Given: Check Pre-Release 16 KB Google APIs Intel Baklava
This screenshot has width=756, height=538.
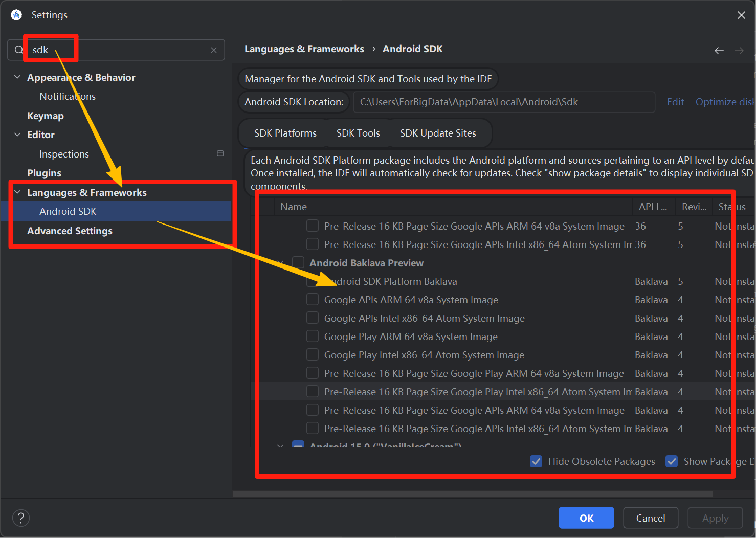Looking at the screenshot, I should tap(313, 428).
